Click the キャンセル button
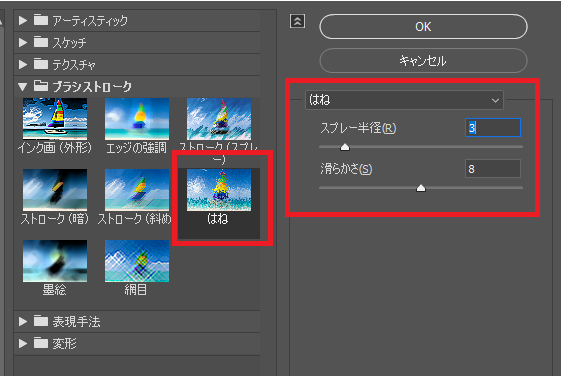Image resolution: width=561 pixels, height=376 pixels. click(x=423, y=60)
